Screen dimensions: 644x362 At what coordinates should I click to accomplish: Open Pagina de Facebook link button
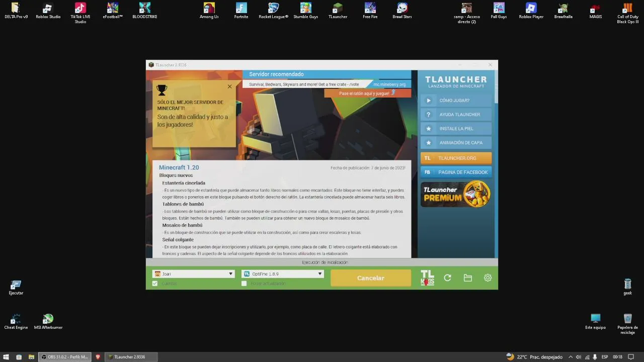pos(456,172)
